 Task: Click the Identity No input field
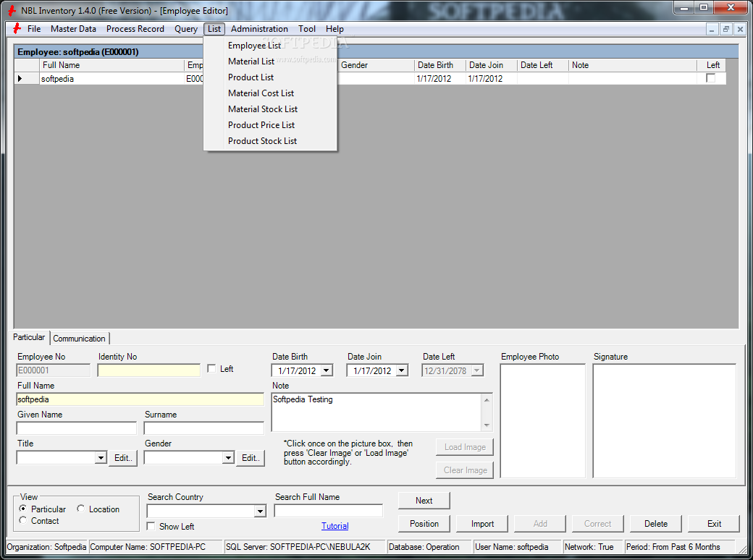[x=149, y=370]
